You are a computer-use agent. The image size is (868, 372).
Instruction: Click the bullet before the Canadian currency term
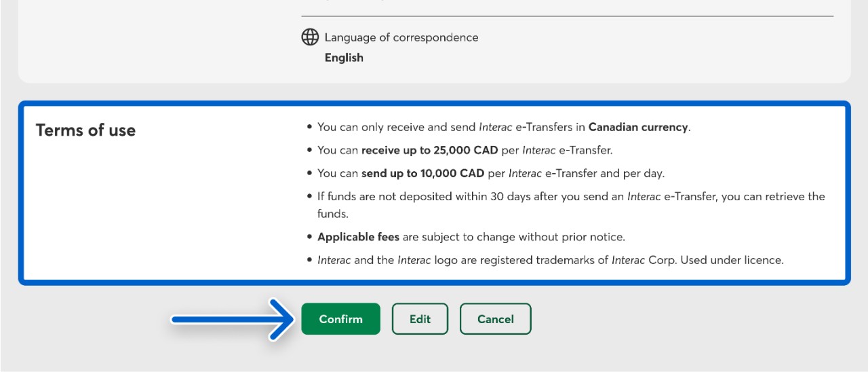[x=310, y=127]
